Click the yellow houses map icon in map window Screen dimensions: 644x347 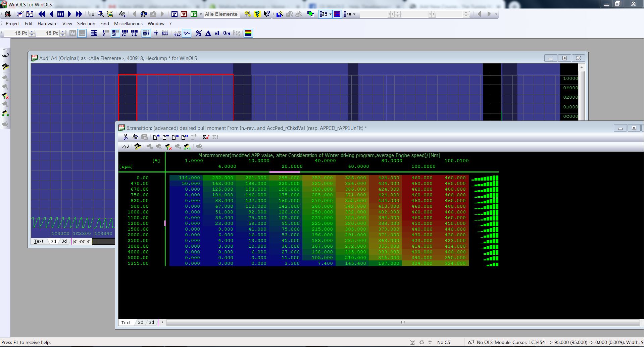(x=138, y=147)
